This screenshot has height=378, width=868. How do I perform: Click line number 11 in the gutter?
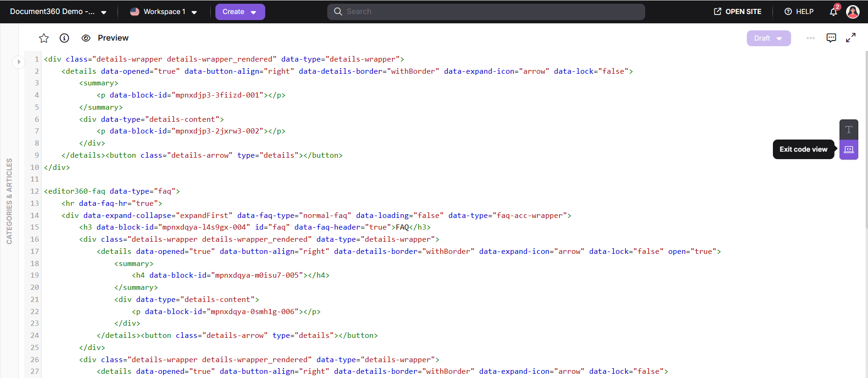(34, 179)
